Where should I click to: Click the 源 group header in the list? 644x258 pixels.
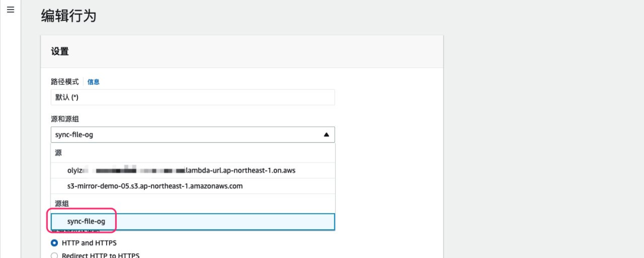[59, 153]
